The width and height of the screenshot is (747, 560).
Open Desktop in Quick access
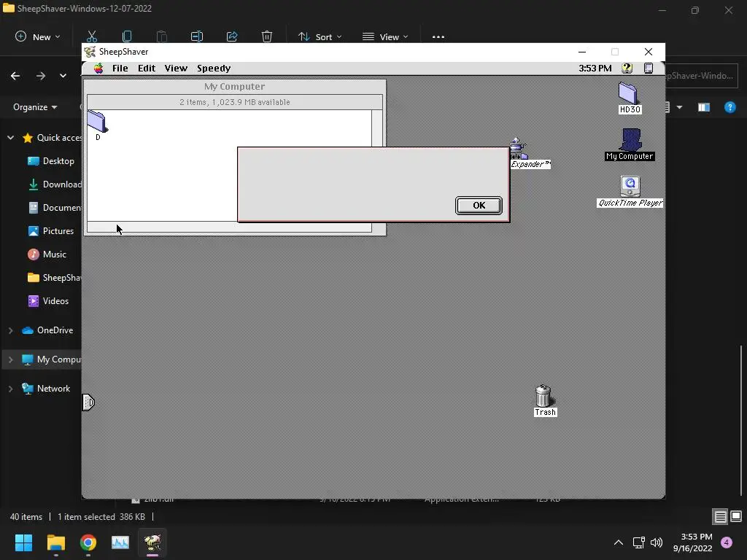51,161
